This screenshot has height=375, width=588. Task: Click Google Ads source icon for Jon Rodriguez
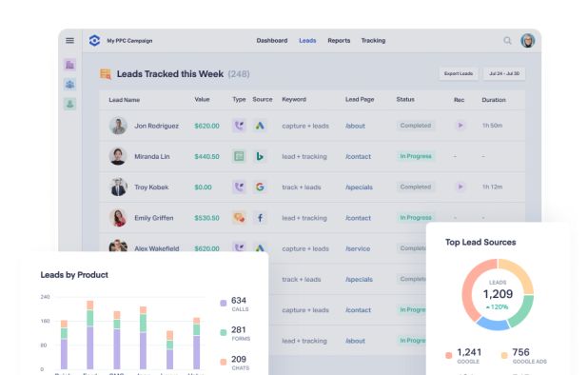point(260,126)
